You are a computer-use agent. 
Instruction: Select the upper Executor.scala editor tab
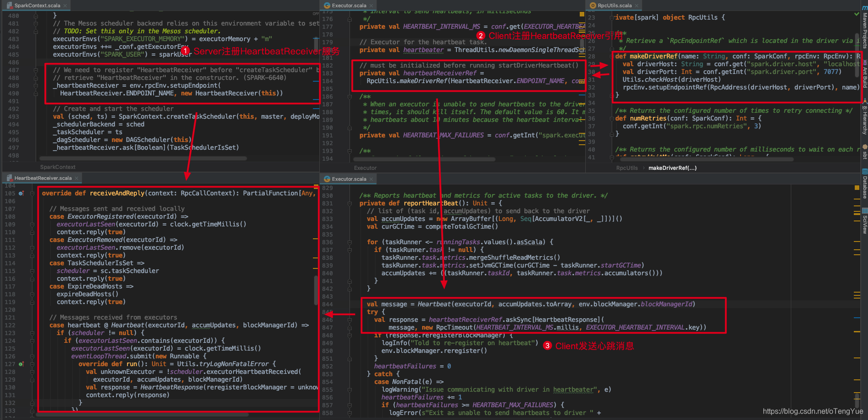click(x=349, y=5)
